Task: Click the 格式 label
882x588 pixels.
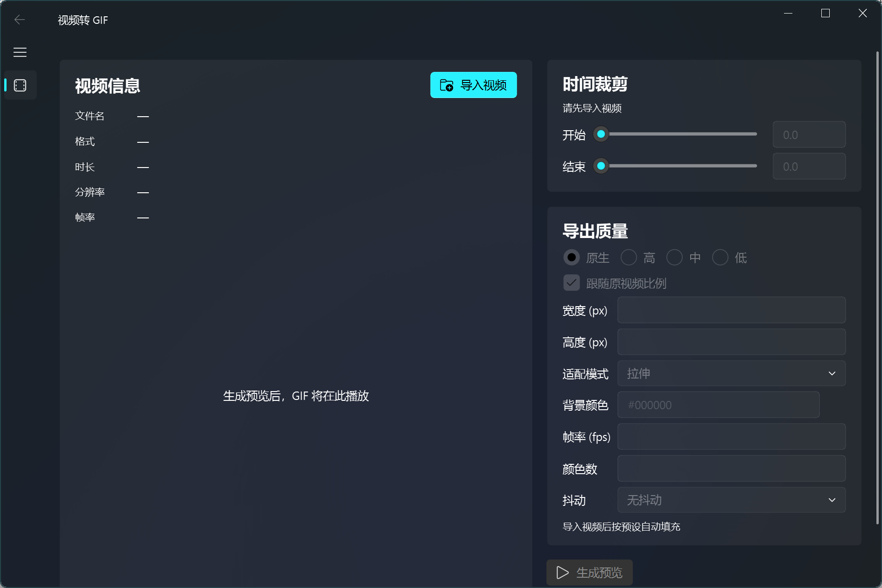Action: (x=85, y=141)
